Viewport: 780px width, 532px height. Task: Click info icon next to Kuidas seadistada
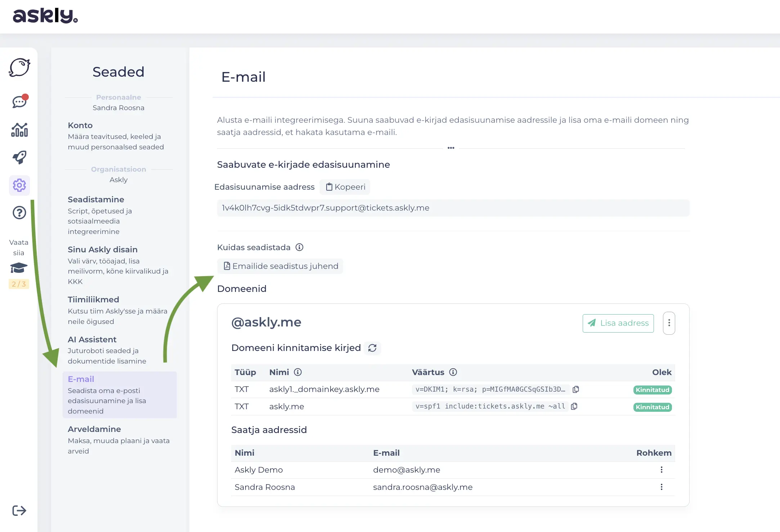299,247
